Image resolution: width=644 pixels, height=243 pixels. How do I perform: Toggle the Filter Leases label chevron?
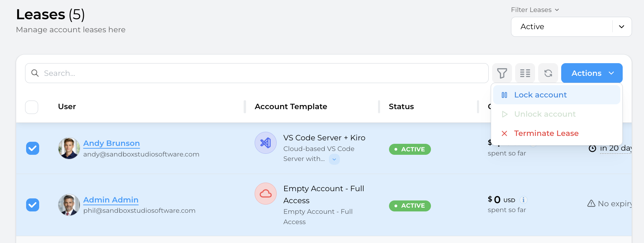[x=557, y=10]
